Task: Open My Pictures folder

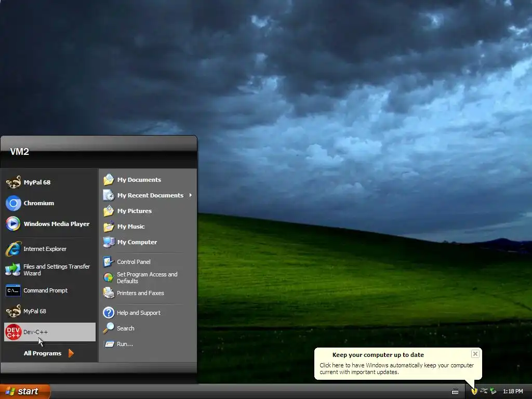Action: click(x=148, y=211)
